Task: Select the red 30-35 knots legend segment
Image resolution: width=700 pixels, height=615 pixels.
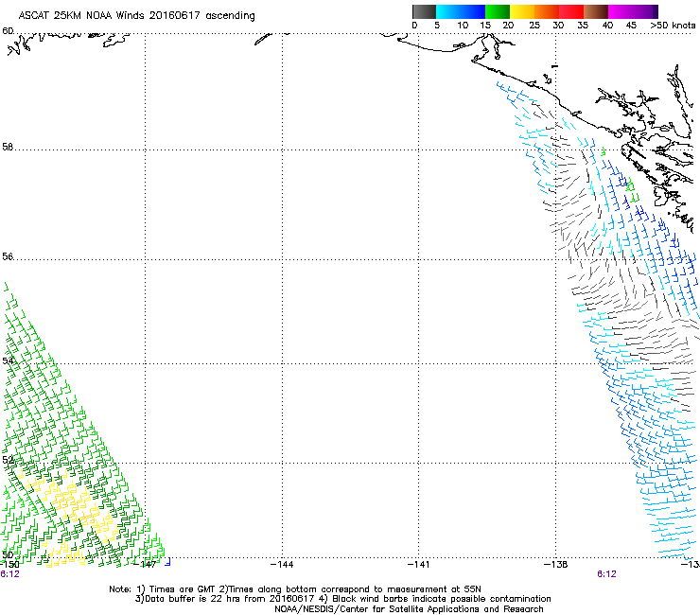Action: (571, 11)
